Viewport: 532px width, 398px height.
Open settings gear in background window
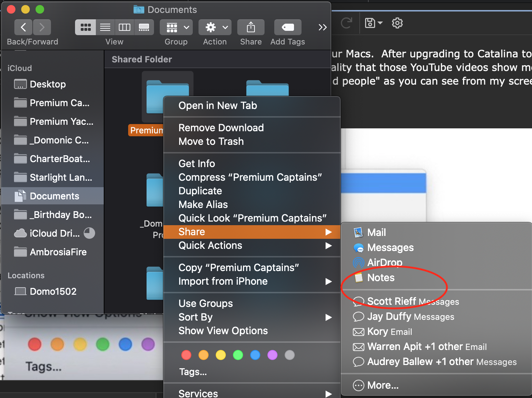click(x=397, y=23)
